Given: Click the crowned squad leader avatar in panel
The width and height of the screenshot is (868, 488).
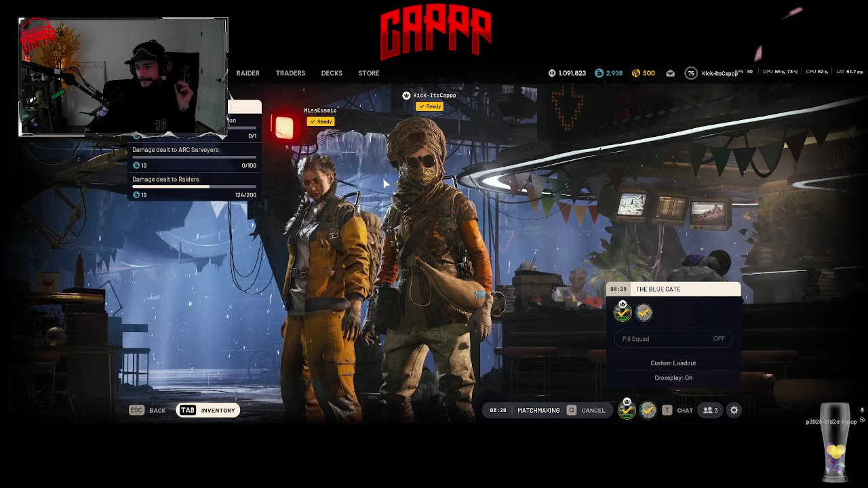Looking at the screenshot, I should pos(623,312).
